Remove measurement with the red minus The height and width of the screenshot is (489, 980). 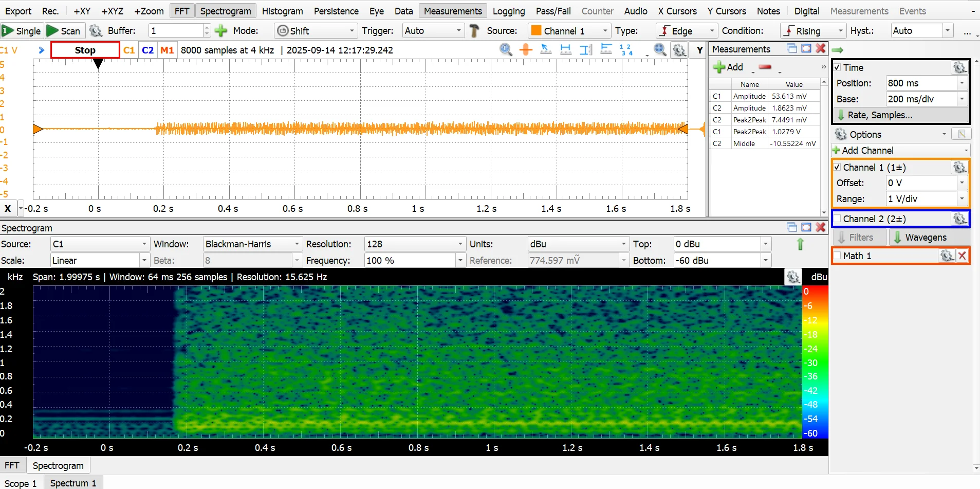point(765,67)
